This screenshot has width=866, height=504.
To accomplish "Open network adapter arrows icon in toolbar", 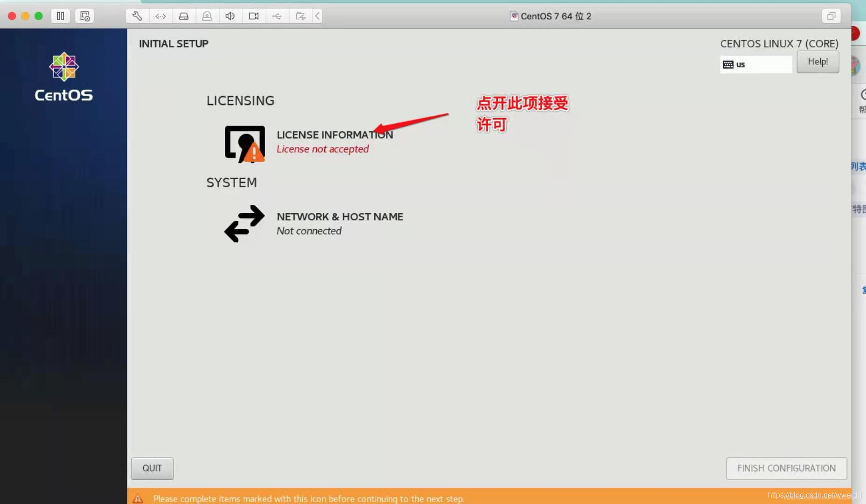I will click(x=161, y=16).
